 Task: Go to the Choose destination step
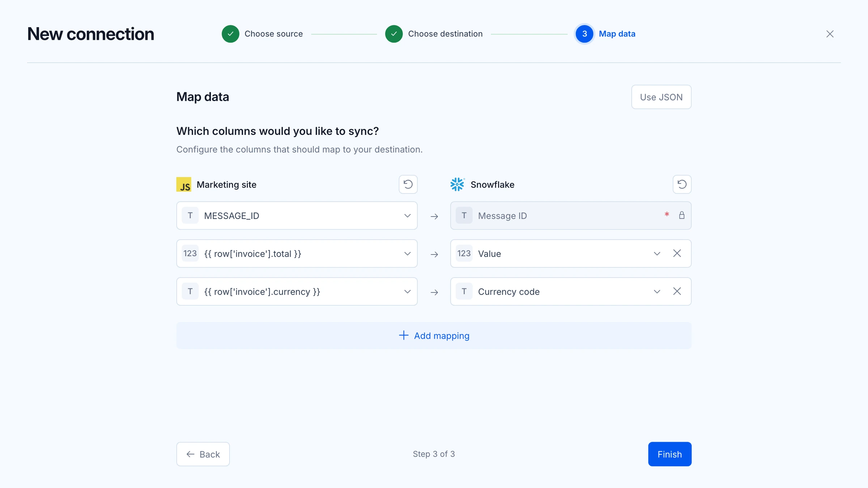pyautogui.click(x=445, y=34)
